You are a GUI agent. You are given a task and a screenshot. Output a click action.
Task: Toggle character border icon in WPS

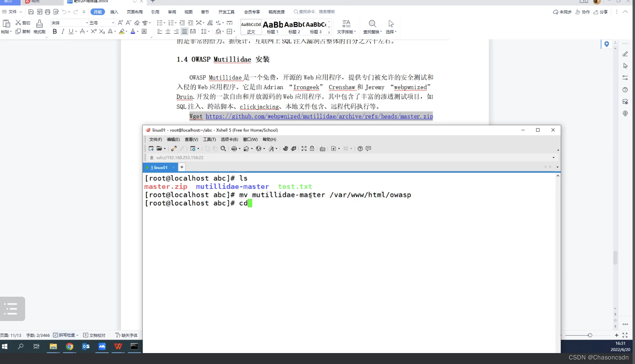click(x=144, y=31)
